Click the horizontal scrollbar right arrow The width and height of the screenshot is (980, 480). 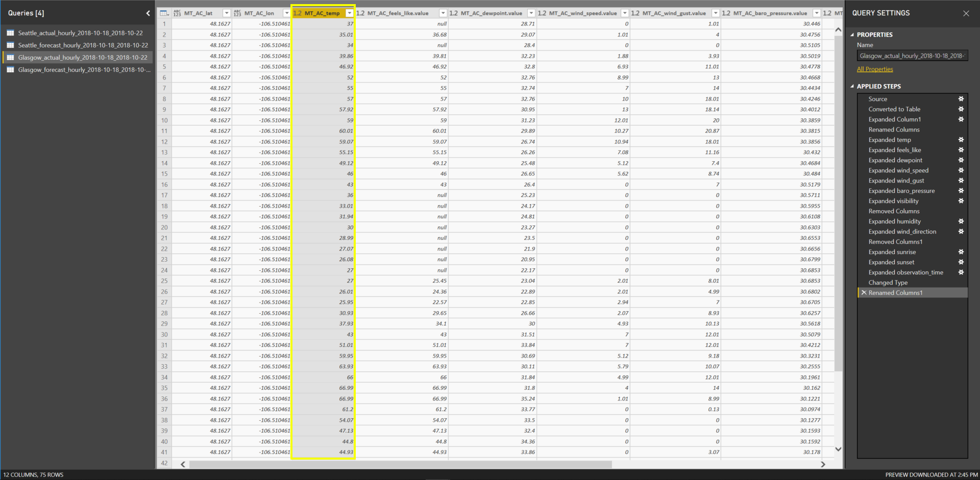pyautogui.click(x=822, y=464)
